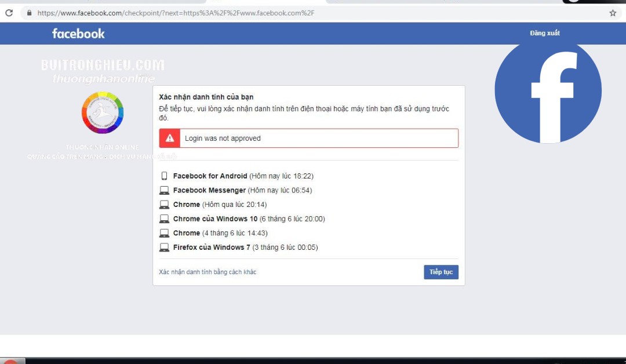
Task: Click laptop icon beside Firefox của Windows 7
Action: pos(164,247)
